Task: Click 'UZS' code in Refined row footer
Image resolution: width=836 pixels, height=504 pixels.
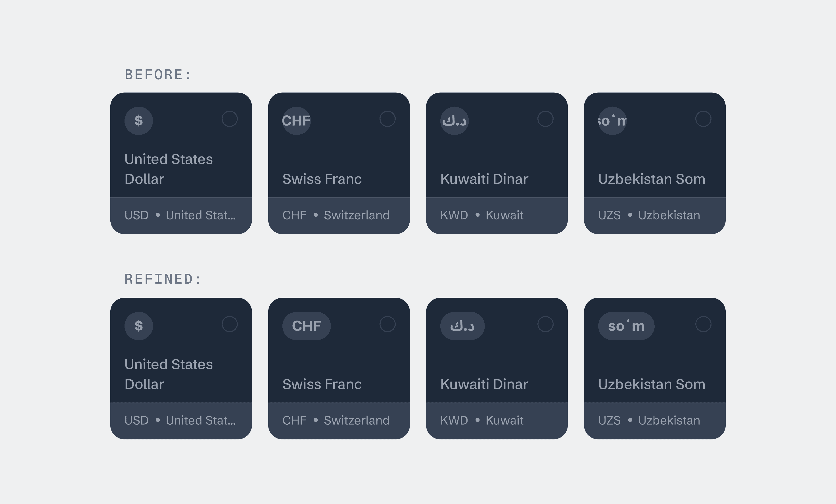Action: tap(609, 421)
